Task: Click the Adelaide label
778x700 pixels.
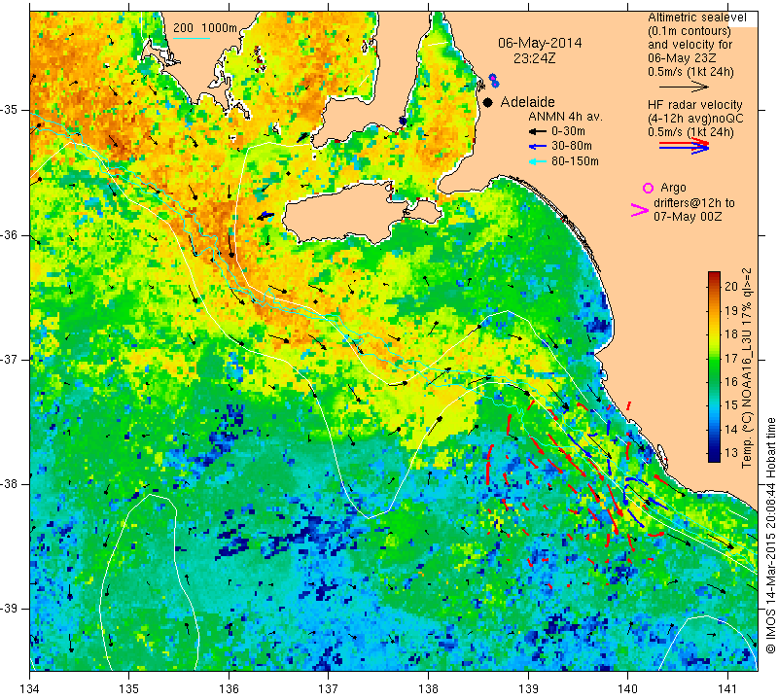Action: tap(527, 102)
